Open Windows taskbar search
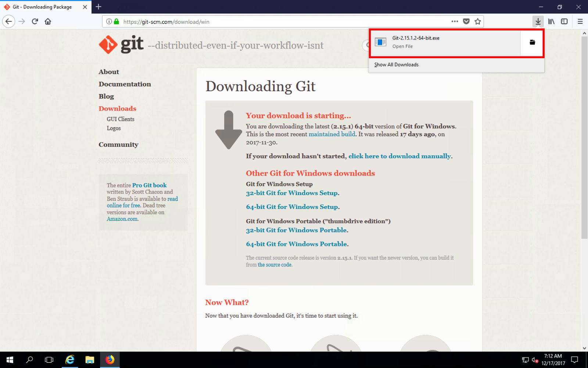 pyautogui.click(x=29, y=360)
